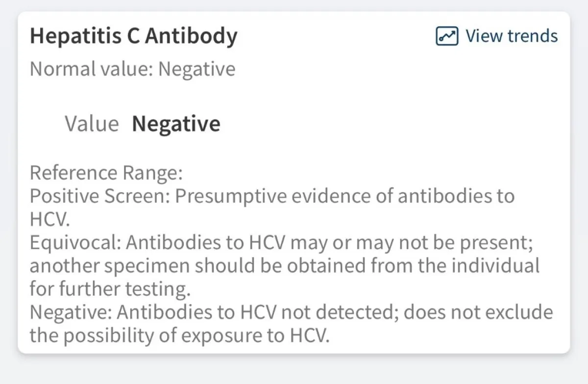588x384 pixels.
Task: Open the View trends link
Action: 497,36
